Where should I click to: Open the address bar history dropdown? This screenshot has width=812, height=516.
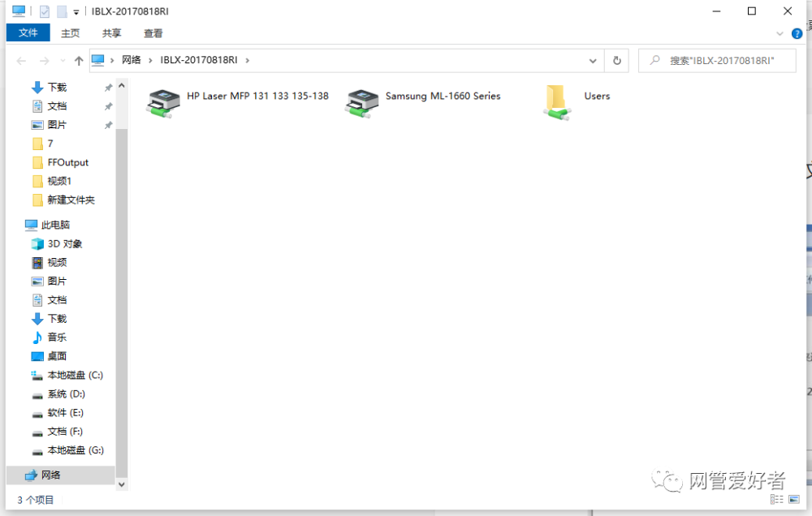click(593, 61)
